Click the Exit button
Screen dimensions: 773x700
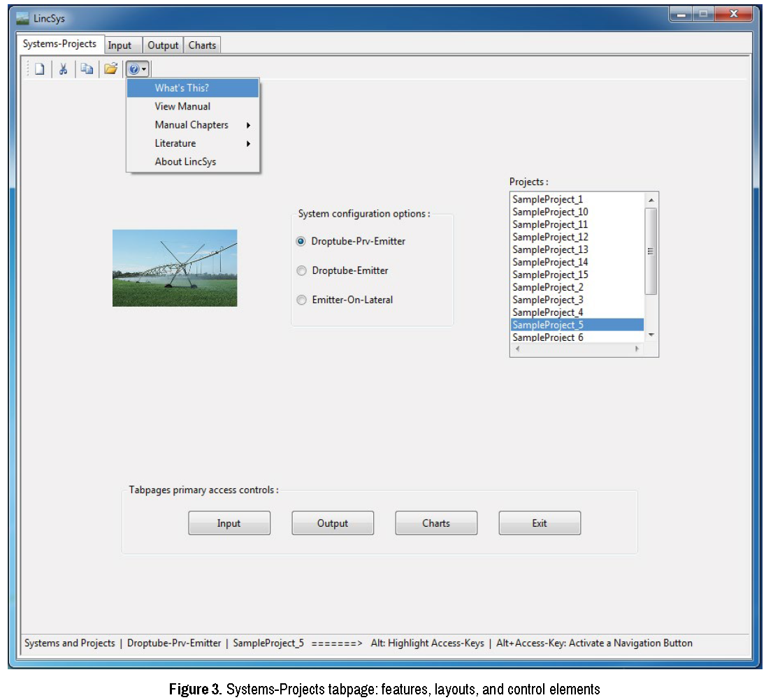540,523
